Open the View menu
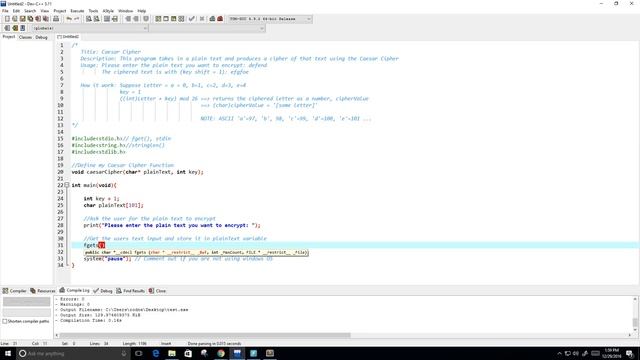Viewport: 640px width, 360px height. point(45,11)
